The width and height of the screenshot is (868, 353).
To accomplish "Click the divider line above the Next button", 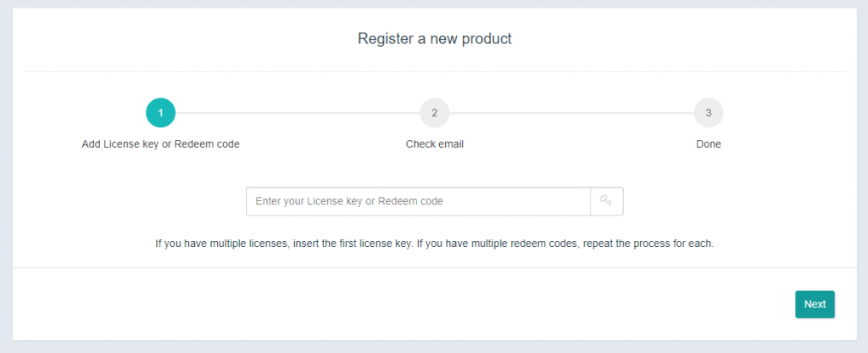I will (434, 267).
